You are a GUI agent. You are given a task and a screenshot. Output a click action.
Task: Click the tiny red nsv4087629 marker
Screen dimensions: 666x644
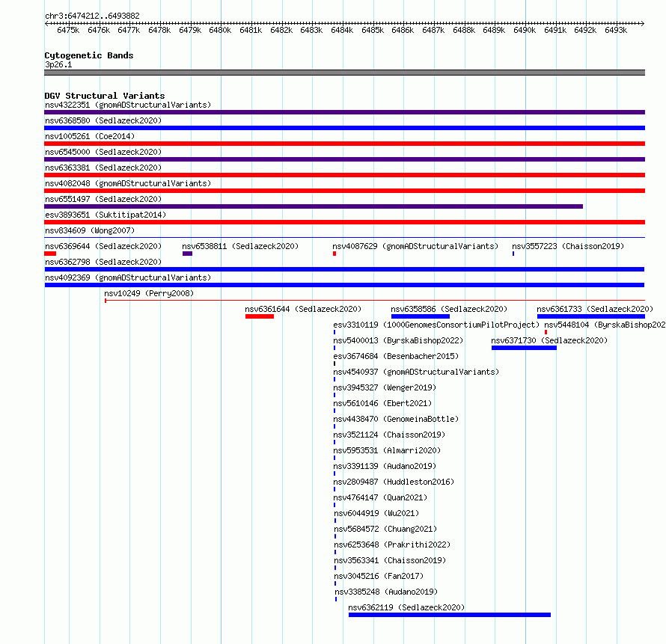[334, 254]
